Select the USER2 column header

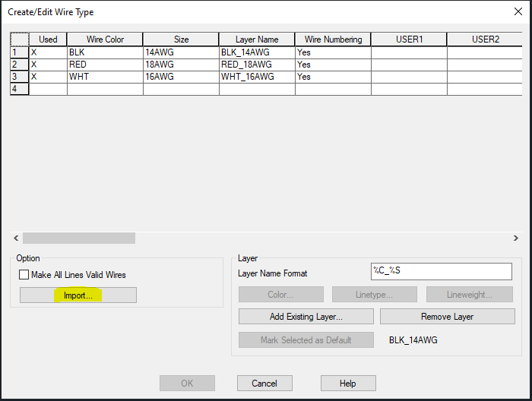[x=485, y=39]
